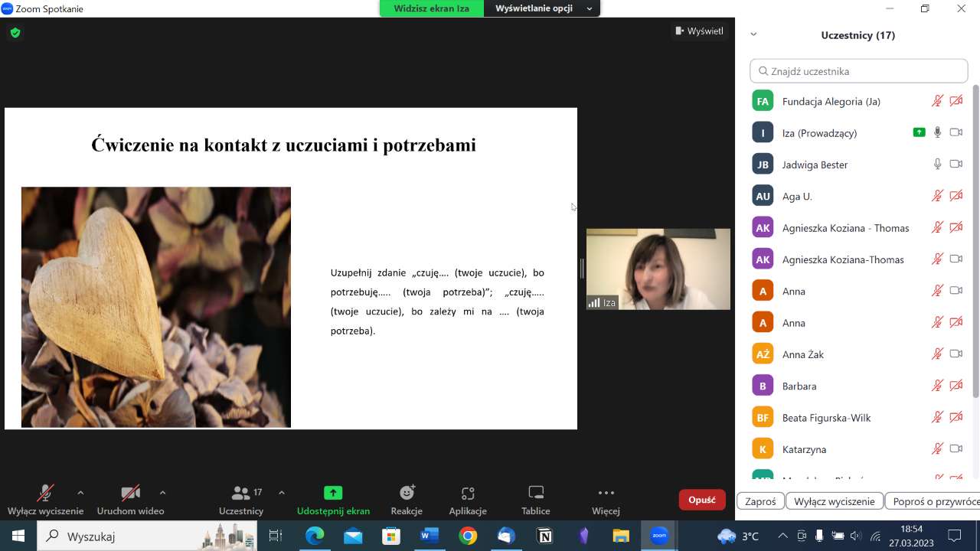This screenshot has height=551, width=980.
Task: Select participant Anna Żak in list
Action: pyautogui.click(x=803, y=354)
